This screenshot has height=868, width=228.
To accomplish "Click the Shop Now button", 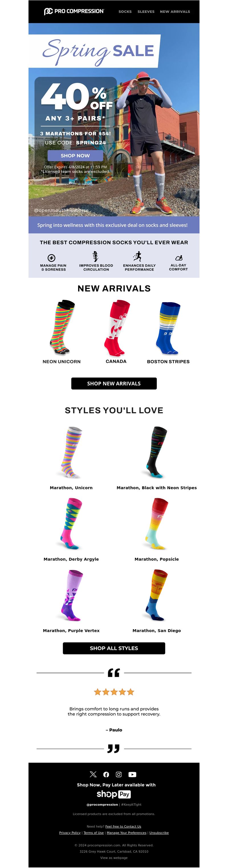I will point(75,155).
